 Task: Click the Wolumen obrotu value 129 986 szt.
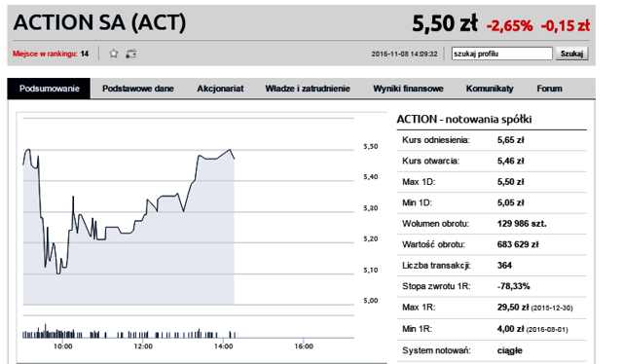(x=522, y=224)
